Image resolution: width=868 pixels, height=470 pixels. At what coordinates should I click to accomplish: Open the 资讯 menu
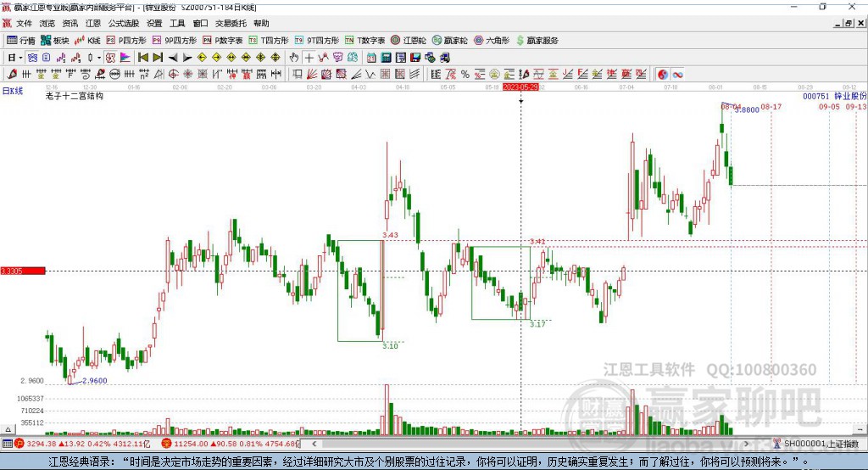tap(70, 23)
